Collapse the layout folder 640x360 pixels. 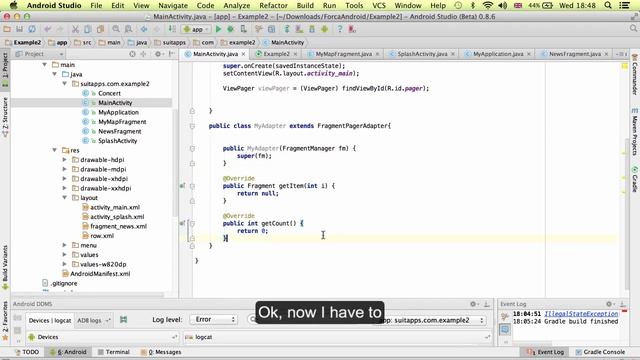click(x=64, y=198)
